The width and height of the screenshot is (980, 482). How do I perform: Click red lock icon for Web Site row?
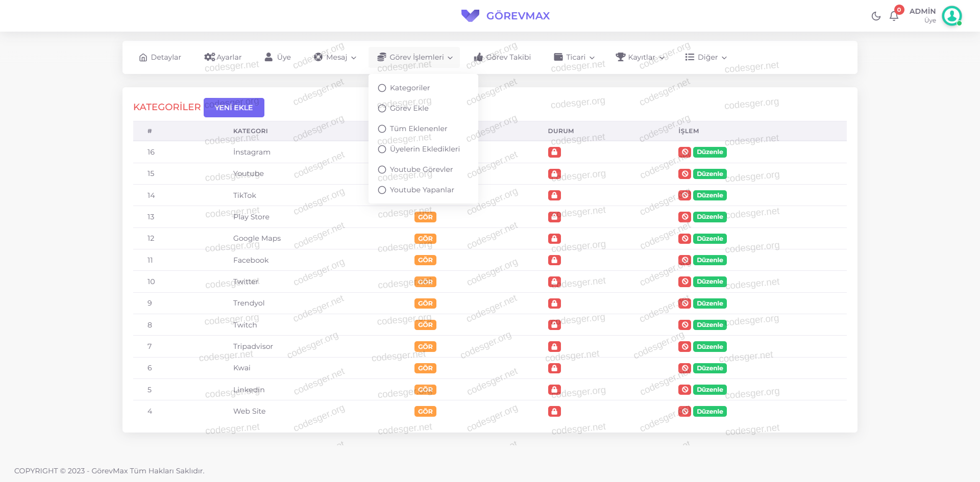554,411
